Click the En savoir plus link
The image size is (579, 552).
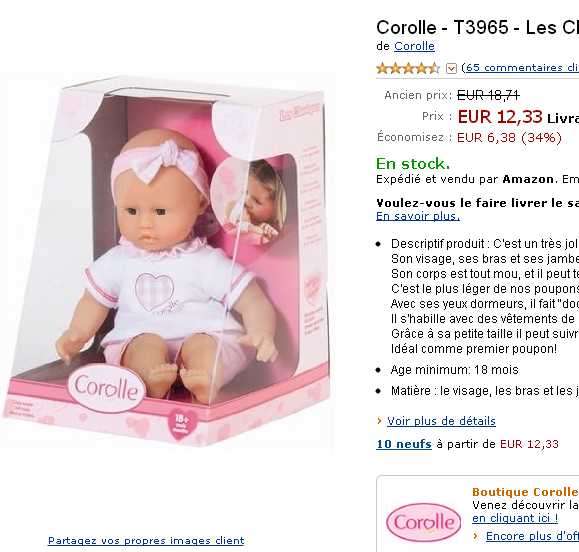point(418,216)
